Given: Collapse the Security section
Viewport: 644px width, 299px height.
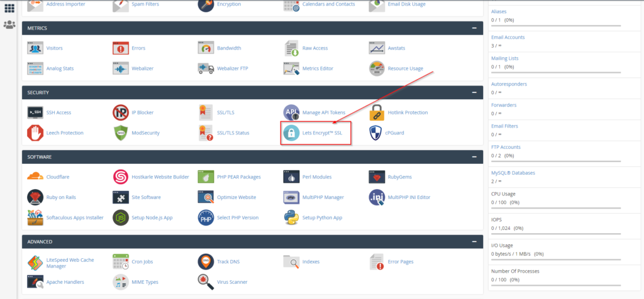Looking at the screenshot, I should tap(474, 92).
